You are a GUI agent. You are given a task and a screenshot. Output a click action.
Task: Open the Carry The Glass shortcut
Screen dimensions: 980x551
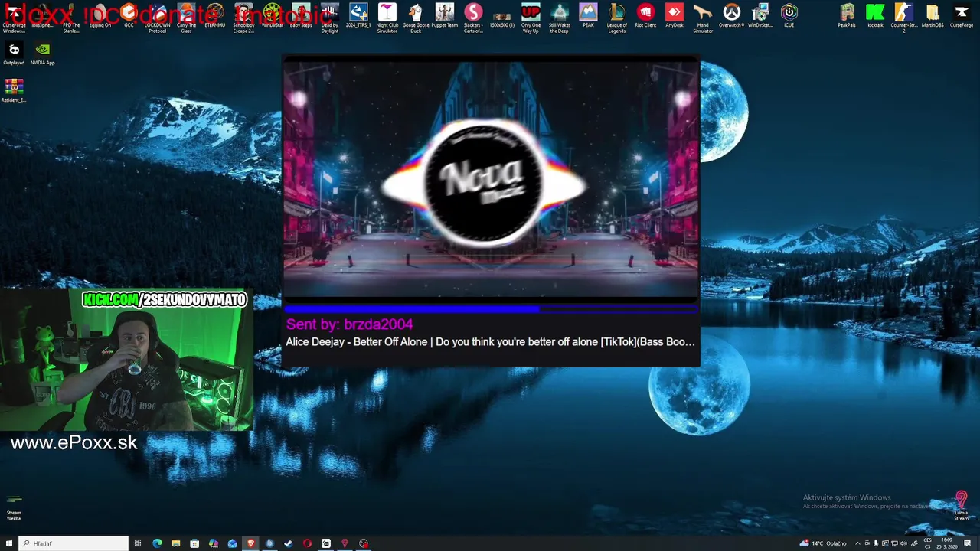click(x=186, y=18)
